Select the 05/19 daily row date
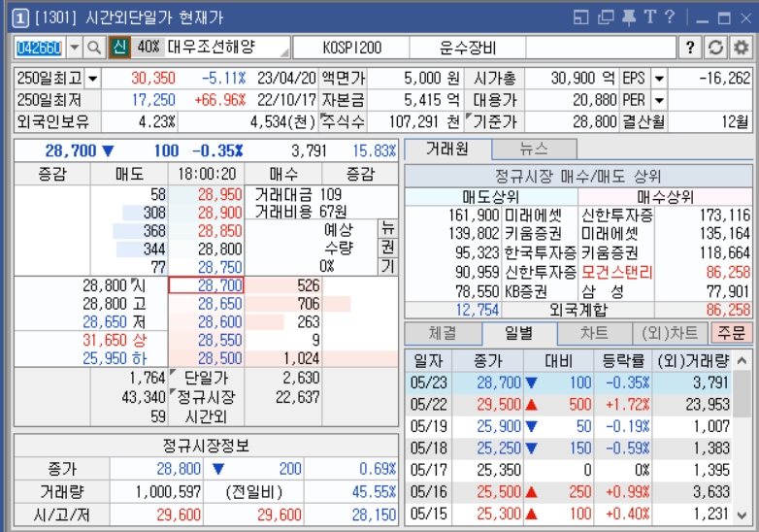This screenshot has height=532, width=759. coord(428,426)
